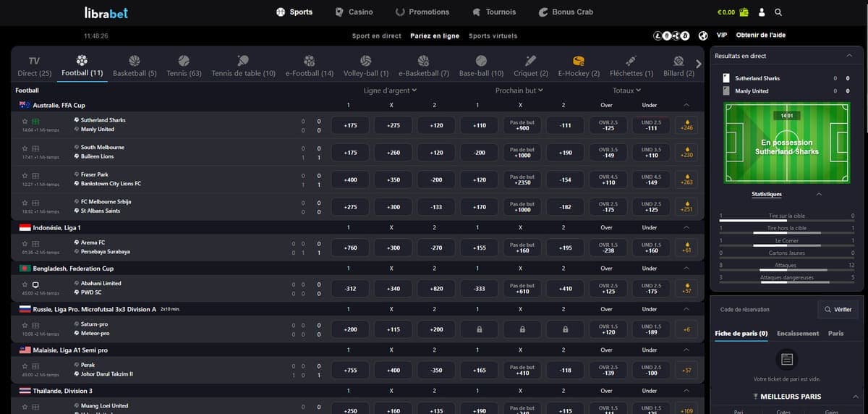Image resolution: width=868 pixels, height=414 pixels.
Task: Open the wallet deposit icon
Action: (x=744, y=12)
